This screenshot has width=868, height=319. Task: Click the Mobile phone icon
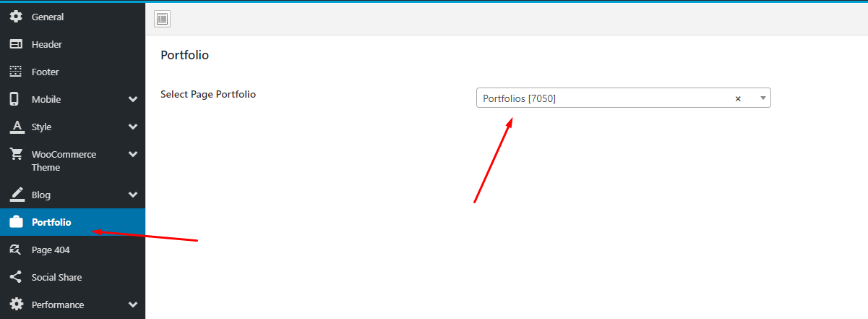coord(14,99)
